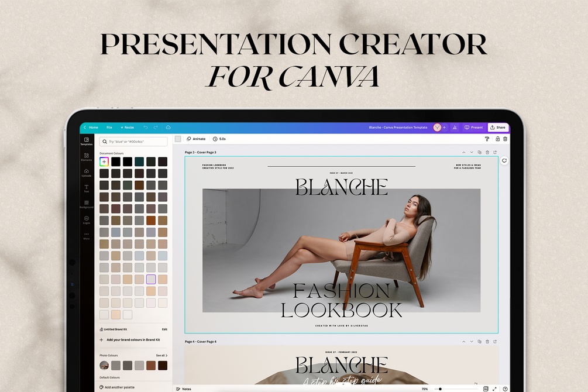Click Edit next to Untitled Brand Kit
Viewport: 588px width, 392px height.
point(164,329)
